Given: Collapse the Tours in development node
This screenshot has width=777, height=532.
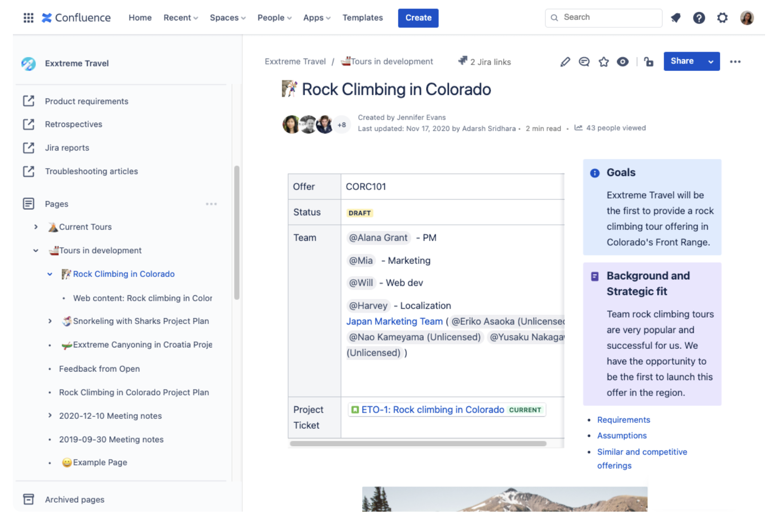Looking at the screenshot, I should click(36, 251).
